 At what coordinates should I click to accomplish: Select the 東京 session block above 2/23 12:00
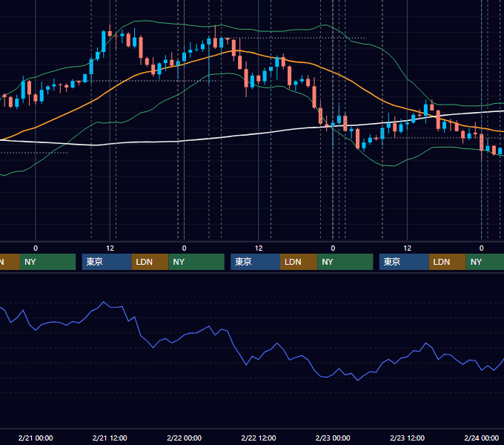tap(404, 262)
